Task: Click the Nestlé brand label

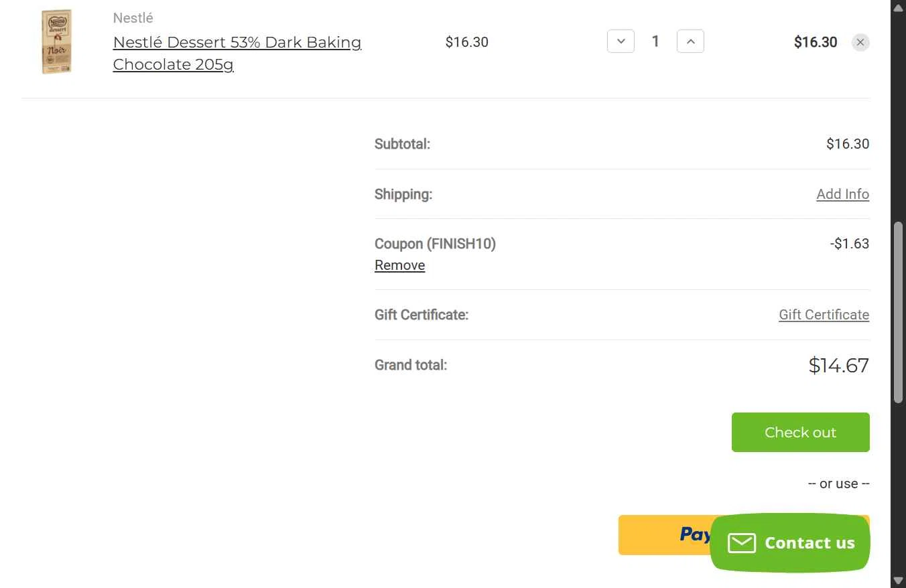Action: pyautogui.click(x=133, y=18)
